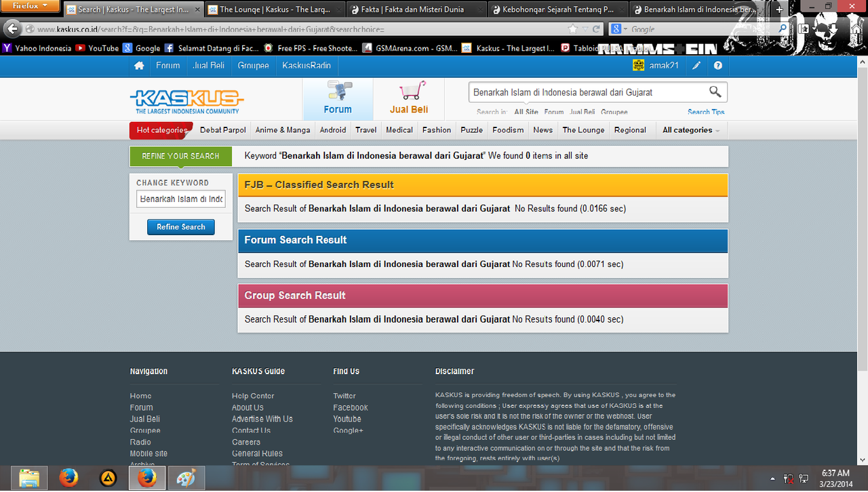The height and width of the screenshot is (492, 868).
Task: Open the pinned Firefox icon in the taskbar
Action: click(68, 478)
